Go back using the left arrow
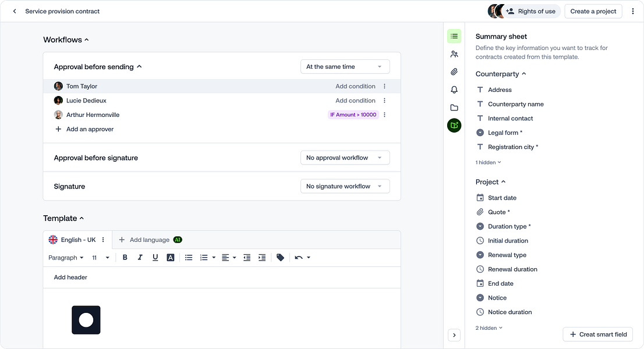Image resolution: width=644 pixels, height=349 pixels. 15,12
